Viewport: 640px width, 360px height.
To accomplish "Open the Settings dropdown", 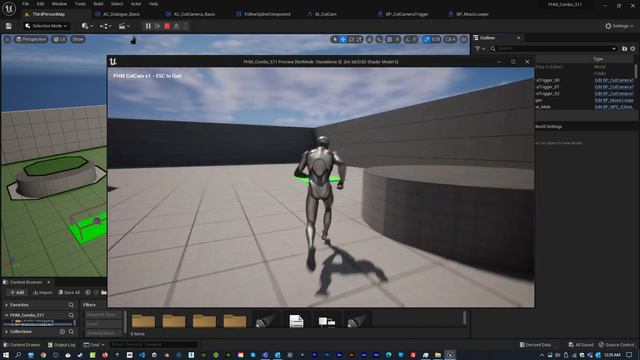I will [619, 26].
